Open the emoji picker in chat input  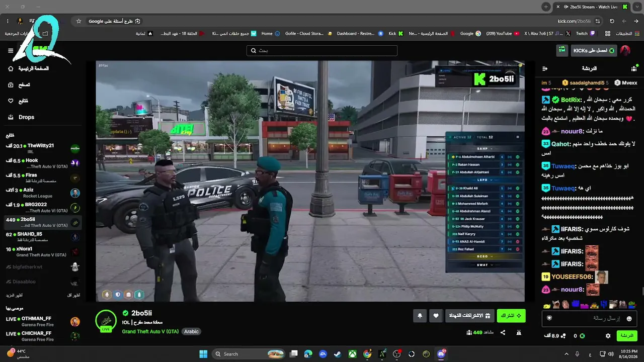pyautogui.click(x=628, y=318)
